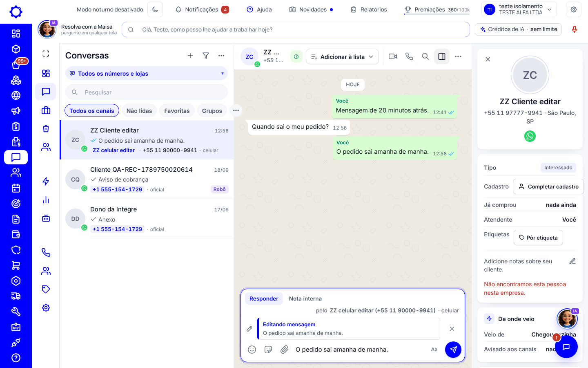Open Premiações progress 360/100k

(x=437, y=9)
